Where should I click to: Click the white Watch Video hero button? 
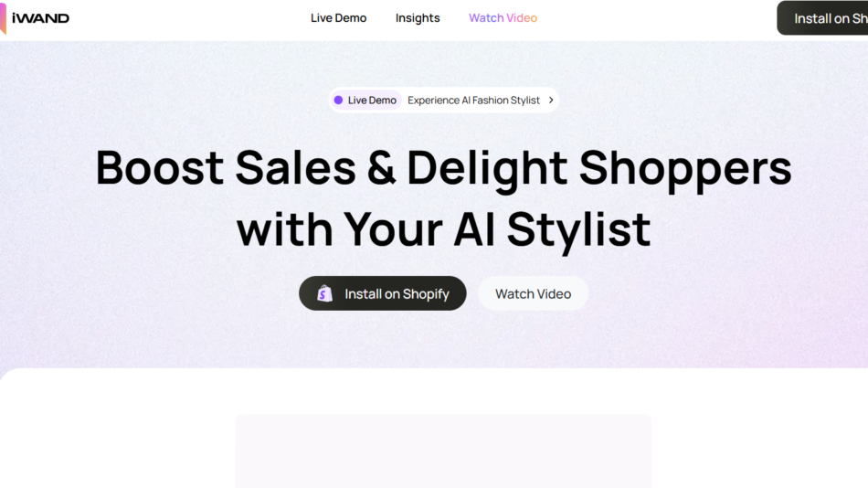click(533, 293)
